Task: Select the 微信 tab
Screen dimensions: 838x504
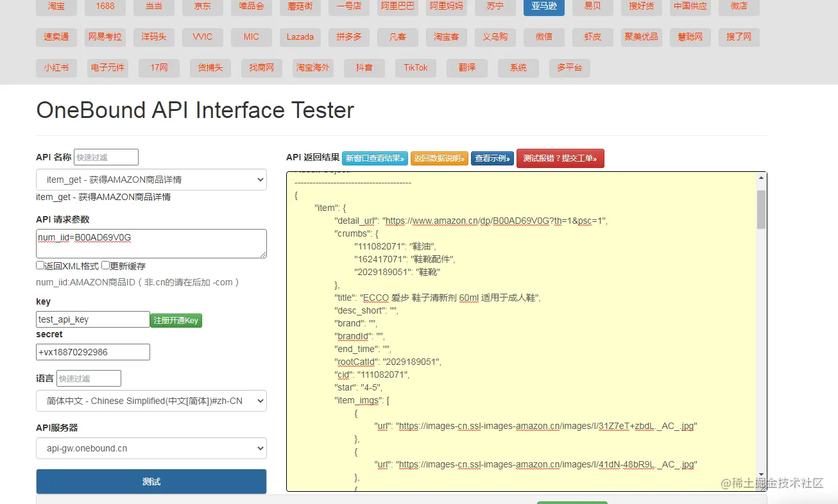Action: click(544, 37)
